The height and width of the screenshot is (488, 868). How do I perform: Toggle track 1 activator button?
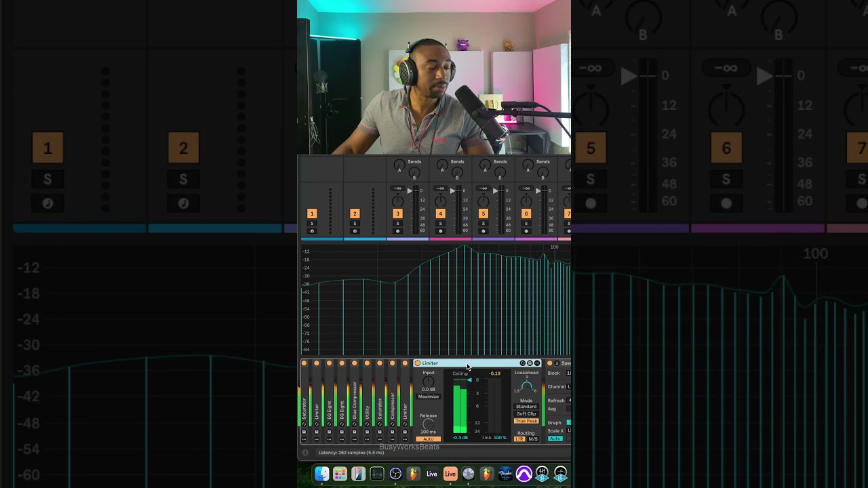click(x=312, y=213)
